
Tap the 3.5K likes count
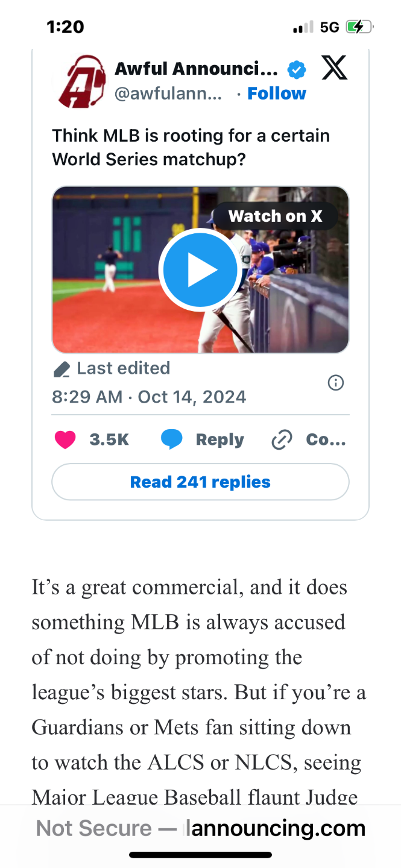(109, 440)
